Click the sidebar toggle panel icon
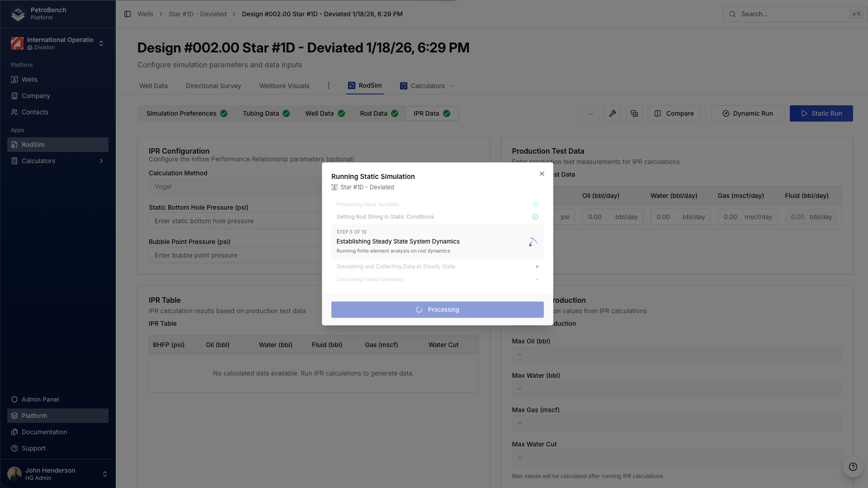 [x=127, y=14]
